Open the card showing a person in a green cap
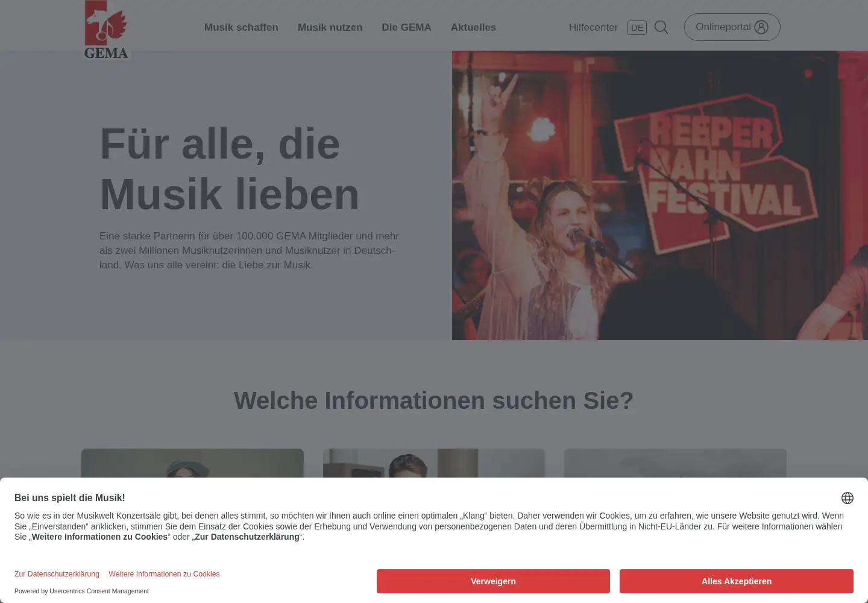This screenshot has width=868, height=603. pyautogui.click(x=192, y=463)
